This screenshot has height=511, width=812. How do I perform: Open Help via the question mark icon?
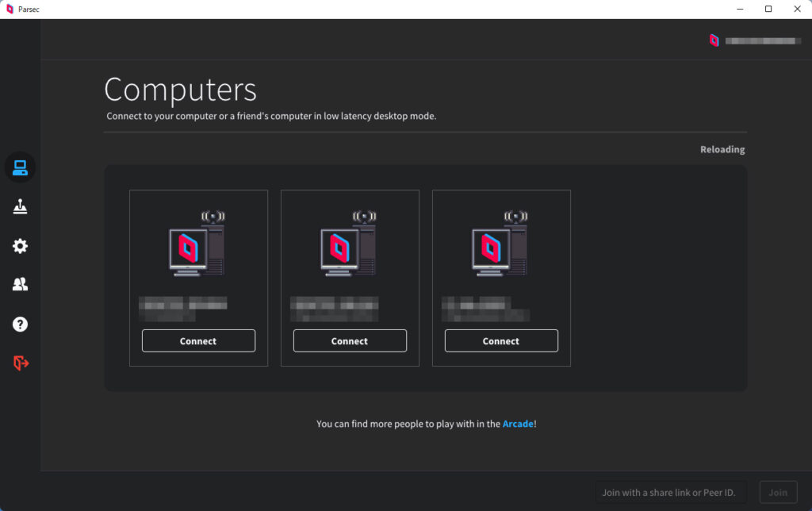(x=21, y=324)
